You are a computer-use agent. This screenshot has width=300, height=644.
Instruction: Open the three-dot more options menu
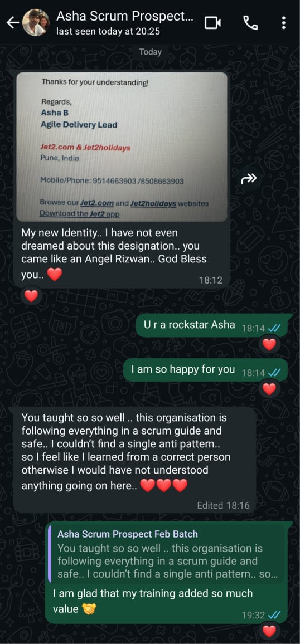click(284, 23)
